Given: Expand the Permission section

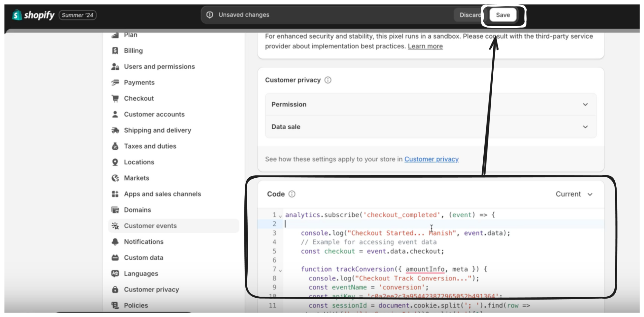Looking at the screenshot, I should click(x=431, y=104).
